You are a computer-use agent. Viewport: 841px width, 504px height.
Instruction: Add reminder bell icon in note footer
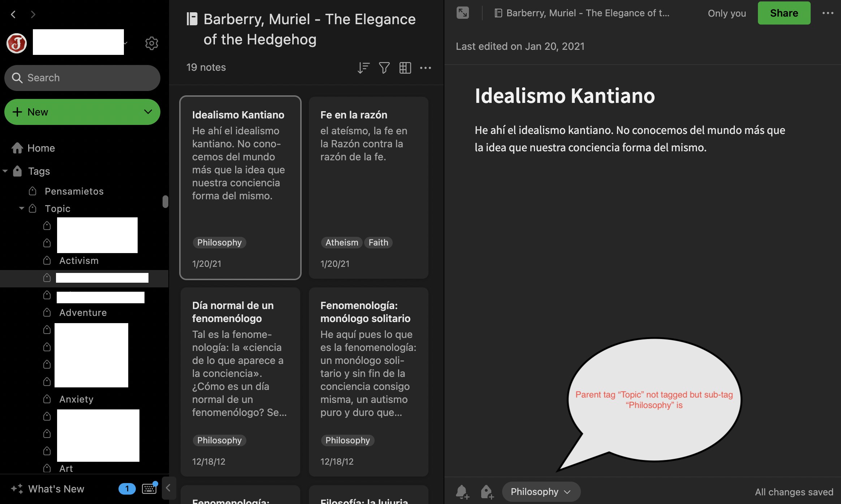(x=462, y=492)
